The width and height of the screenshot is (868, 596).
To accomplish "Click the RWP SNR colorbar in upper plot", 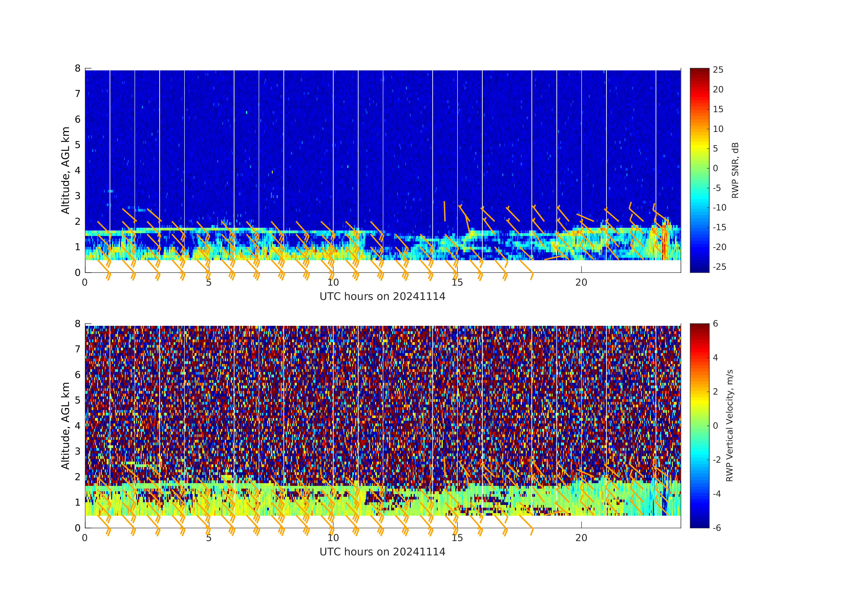I will click(x=699, y=170).
